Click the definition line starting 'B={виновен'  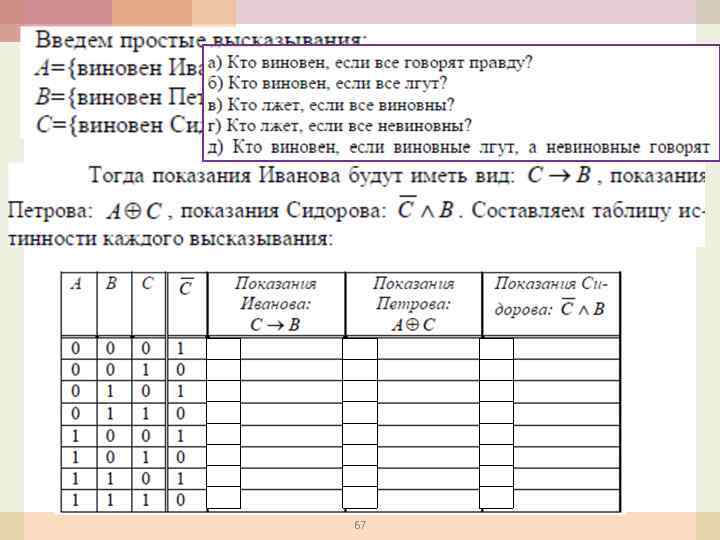pyautogui.click(x=119, y=97)
